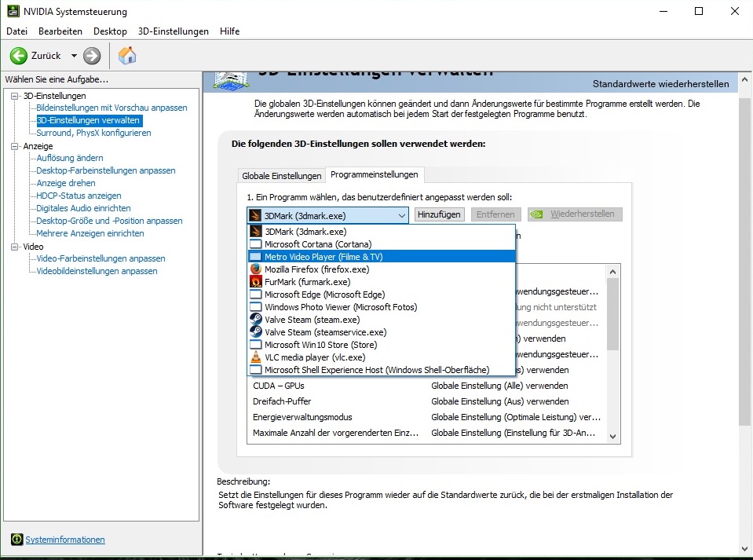Screen dimensions: 753x560
Task: Open the Systeminformationen link
Action: click(x=65, y=540)
